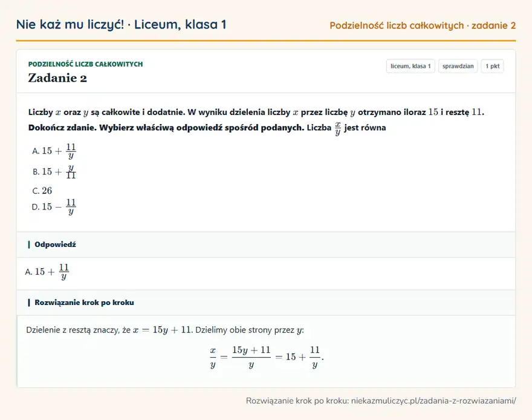Screen dimensions: 532x420
Task: Click the bold "Rozwiązanie krok po kroku" section heading
Action: 84,303
